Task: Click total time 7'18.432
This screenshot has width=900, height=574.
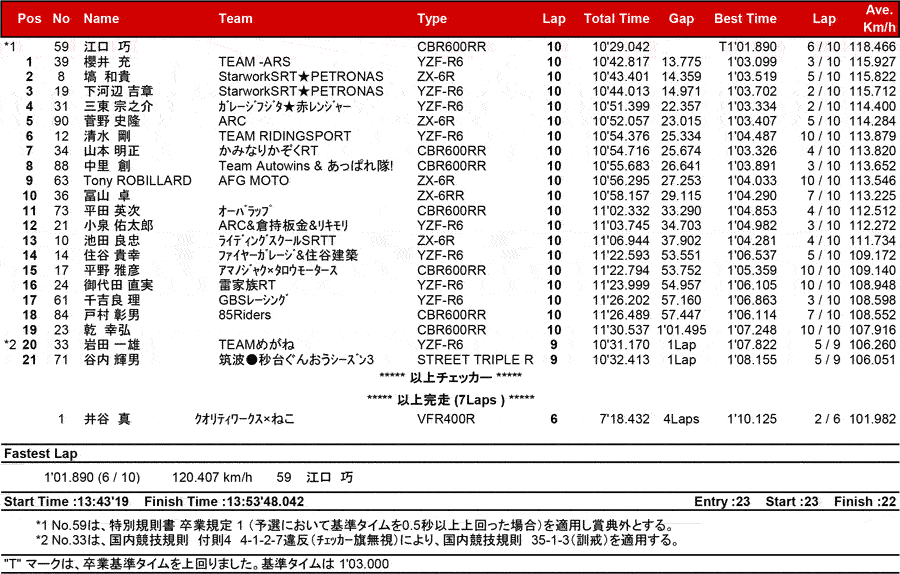Action: click(624, 419)
